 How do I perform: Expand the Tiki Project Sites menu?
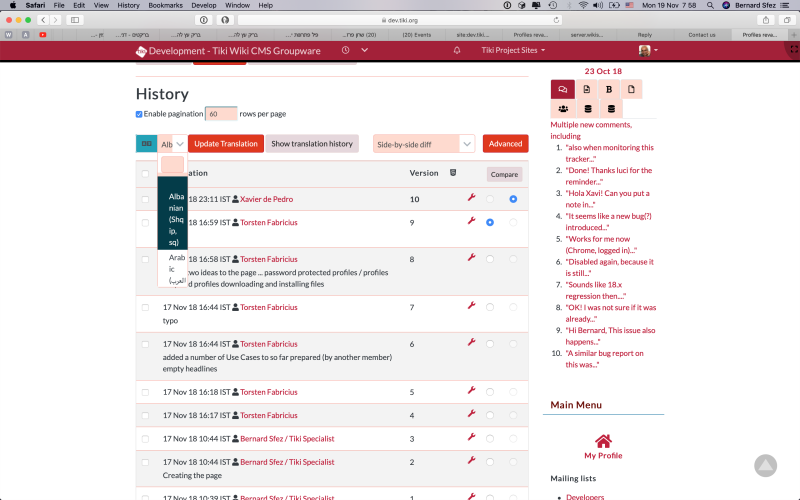[x=513, y=50]
